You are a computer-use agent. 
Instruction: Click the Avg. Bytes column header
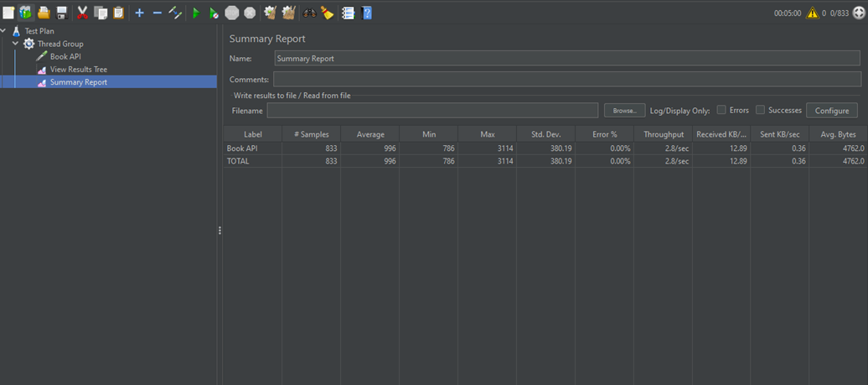click(x=839, y=134)
